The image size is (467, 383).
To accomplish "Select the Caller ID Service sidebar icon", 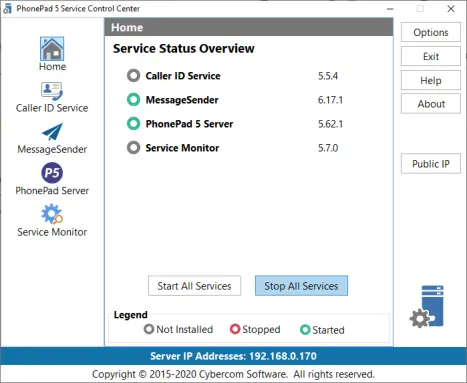I will click(x=52, y=91).
